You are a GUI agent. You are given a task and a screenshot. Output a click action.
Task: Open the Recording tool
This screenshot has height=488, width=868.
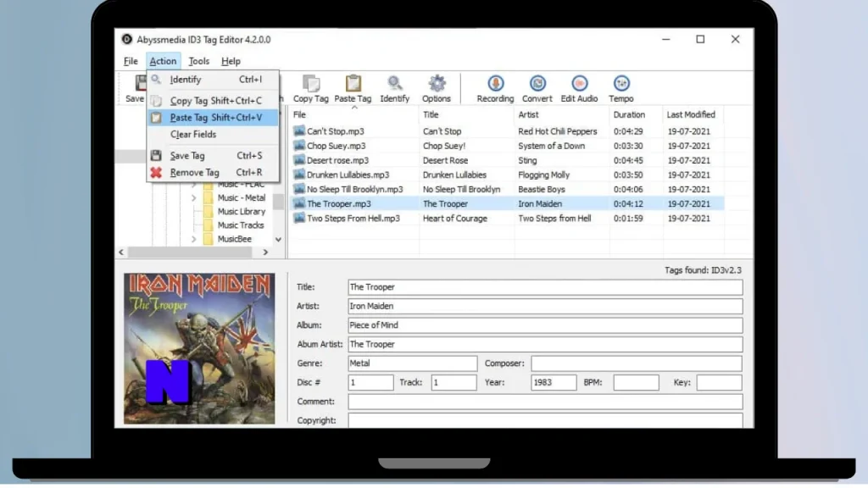[495, 84]
